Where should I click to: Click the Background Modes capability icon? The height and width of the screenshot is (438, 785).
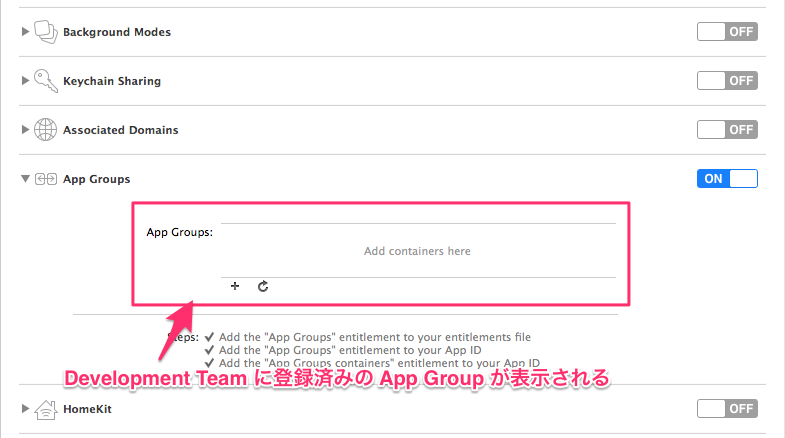pyautogui.click(x=46, y=32)
